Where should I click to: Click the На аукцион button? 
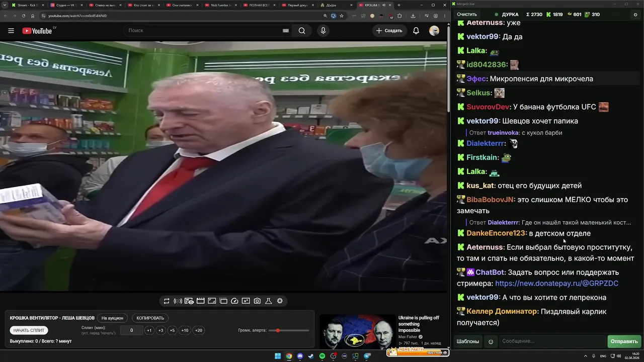(112, 318)
